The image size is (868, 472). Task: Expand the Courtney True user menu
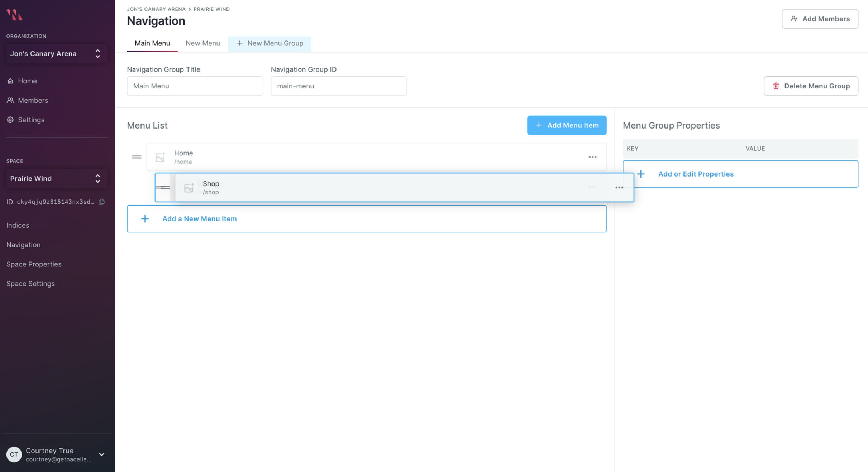[101, 454]
